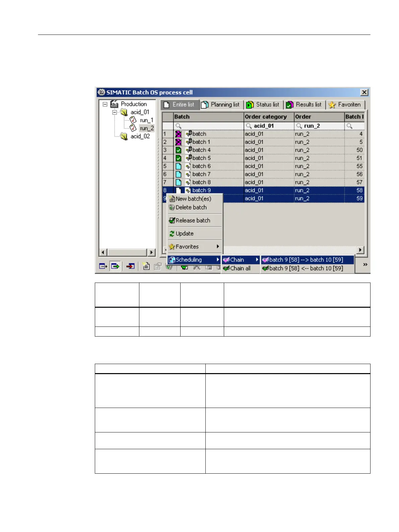Open the Results list tab
The height and width of the screenshot is (532, 399).
[x=304, y=105]
